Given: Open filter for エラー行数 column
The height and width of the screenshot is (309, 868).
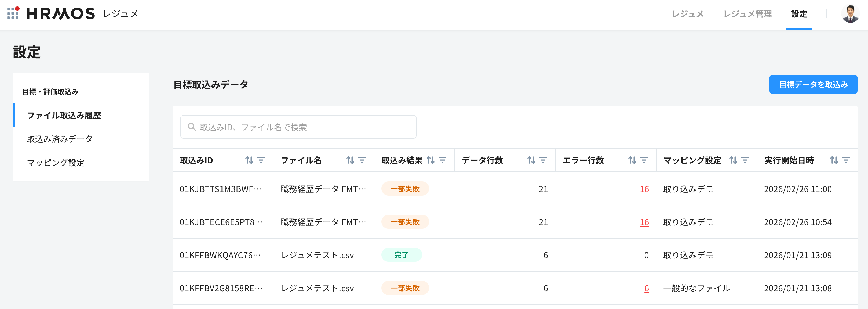Looking at the screenshot, I should 644,160.
